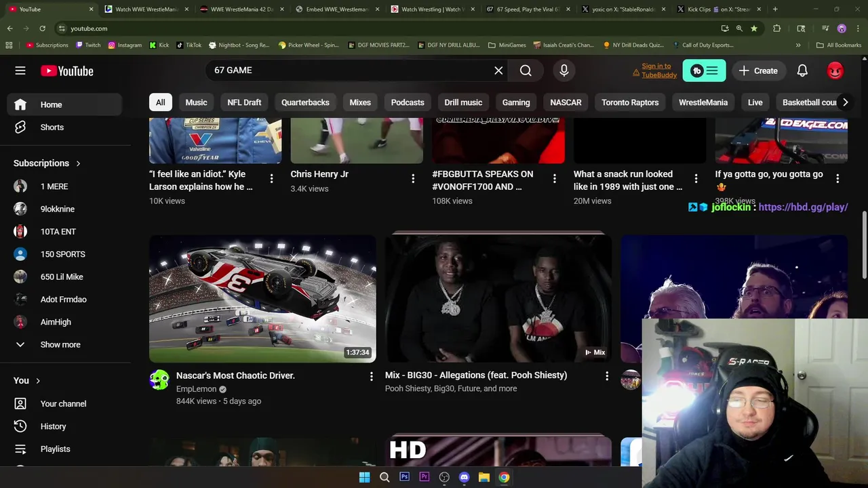Image resolution: width=868 pixels, height=488 pixels.
Task: Show more bookmarks with the double chevron
Action: [x=798, y=45]
